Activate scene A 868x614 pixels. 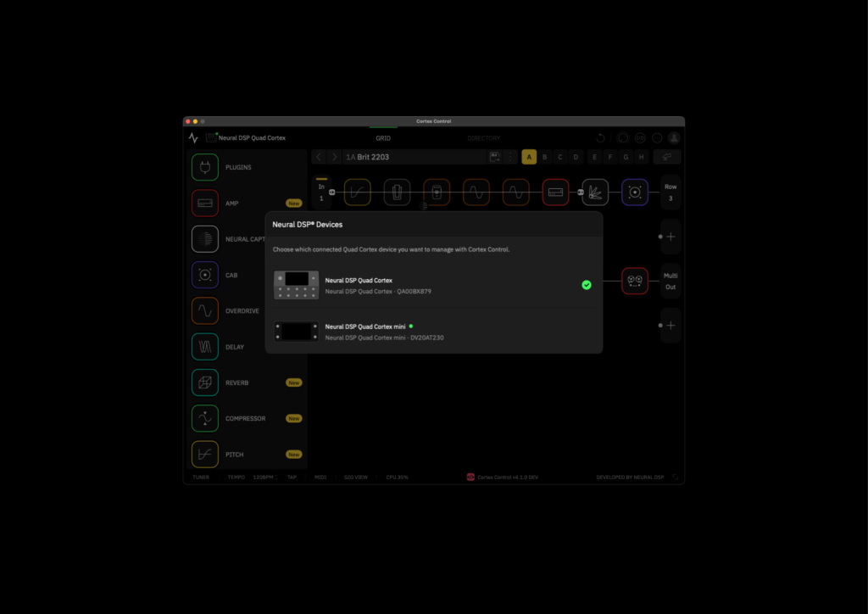point(529,157)
